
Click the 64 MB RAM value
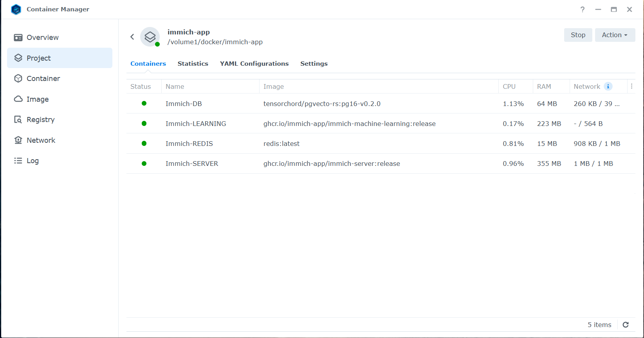[547, 104]
